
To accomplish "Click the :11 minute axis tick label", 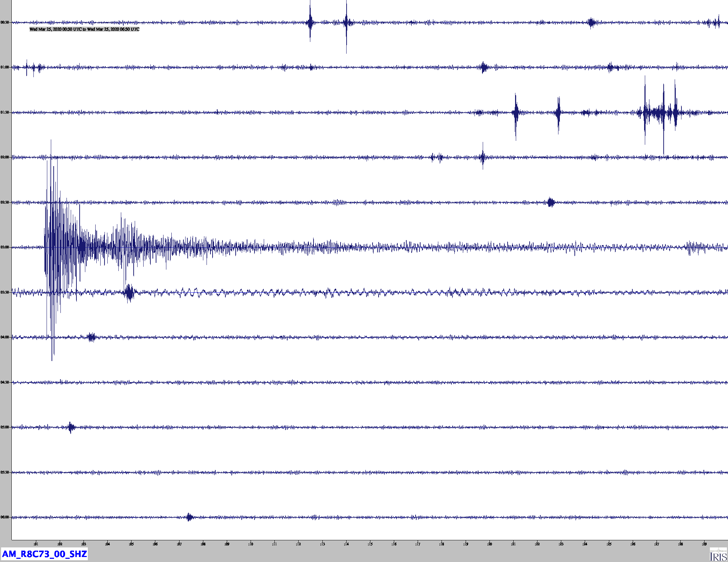I will 274,544.
